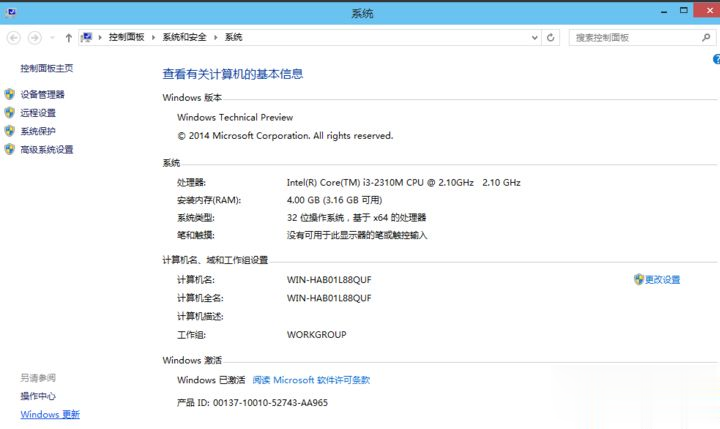Click the 计算机全名 value WIN-HAB01L88QUF

click(x=329, y=298)
